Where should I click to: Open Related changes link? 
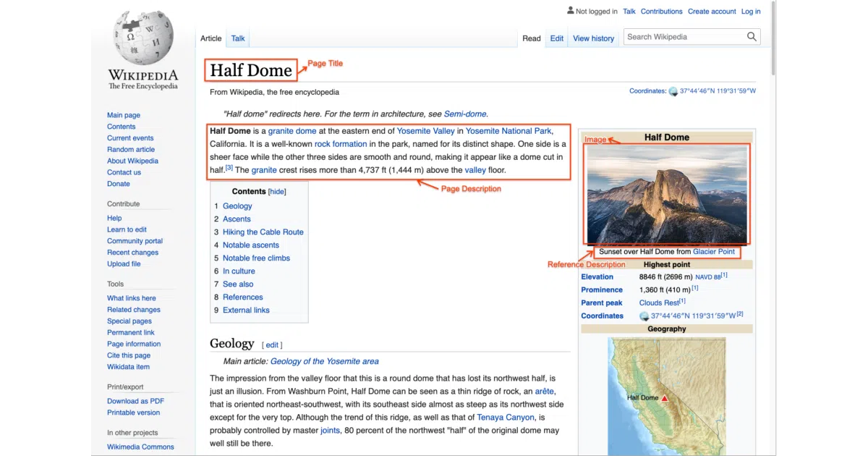[134, 310]
